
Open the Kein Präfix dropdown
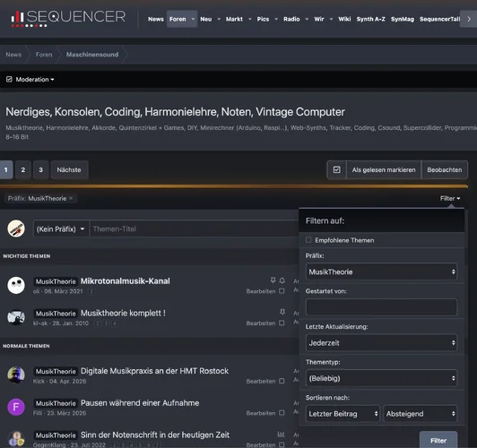(61, 228)
